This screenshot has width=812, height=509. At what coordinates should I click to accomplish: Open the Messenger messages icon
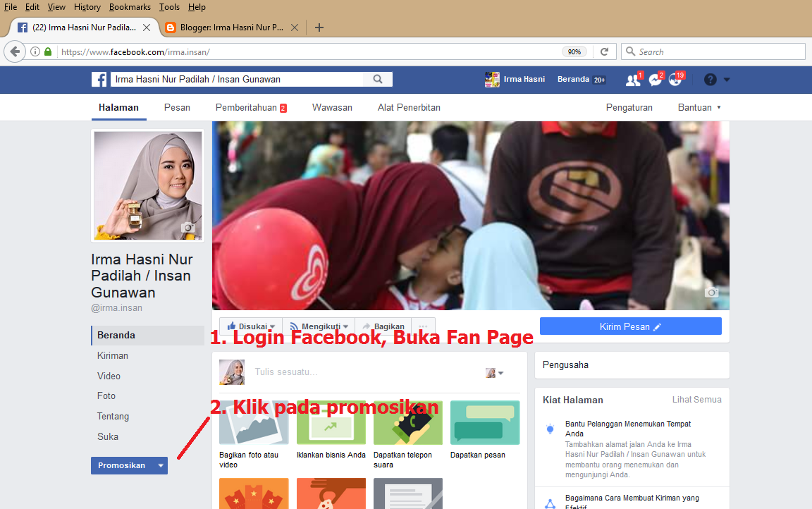coord(655,79)
